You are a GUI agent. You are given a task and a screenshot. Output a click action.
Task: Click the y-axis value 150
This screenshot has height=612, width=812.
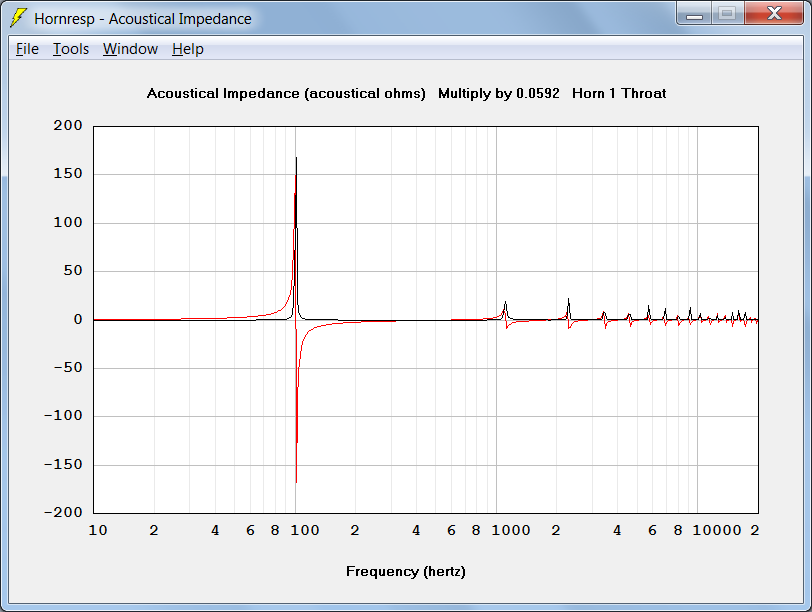68,173
